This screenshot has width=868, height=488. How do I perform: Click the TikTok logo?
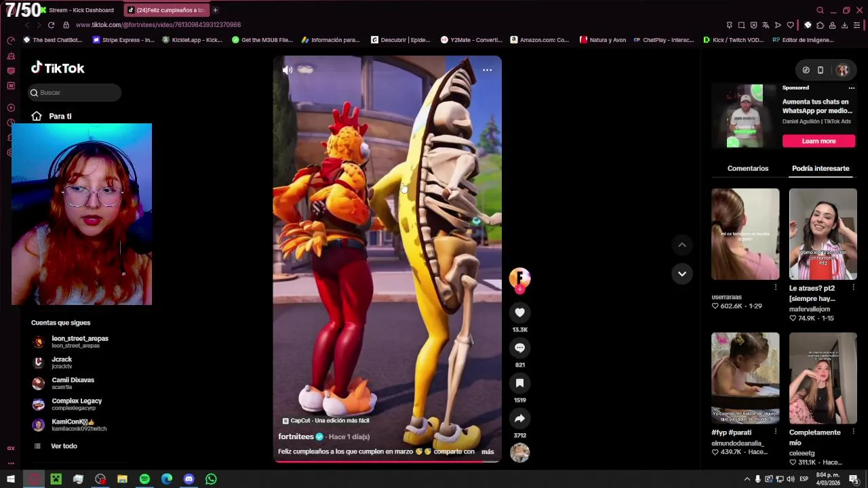pyautogui.click(x=58, y=68)
